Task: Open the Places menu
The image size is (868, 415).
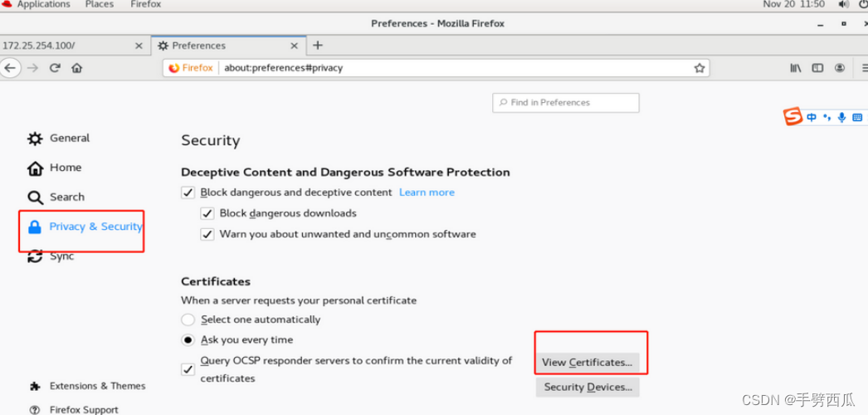Action: [x=100, y=4]
